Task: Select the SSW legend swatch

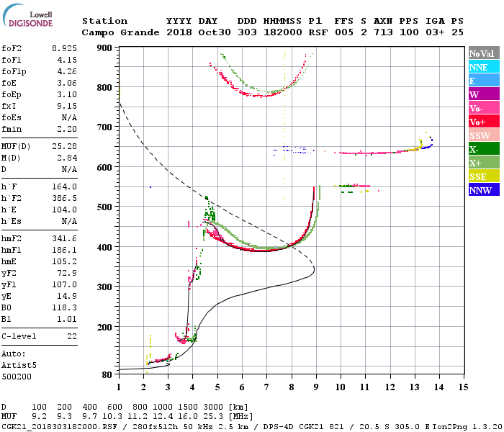Action: [484, 135]
